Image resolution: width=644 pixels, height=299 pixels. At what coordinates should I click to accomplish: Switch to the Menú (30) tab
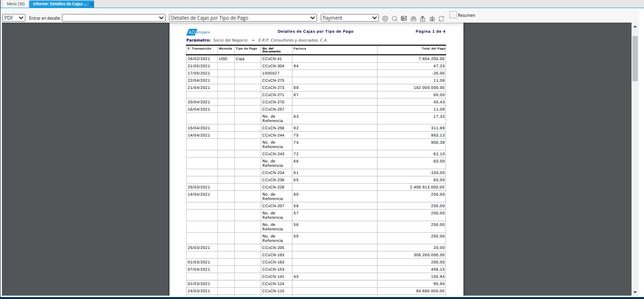pyautogui.click(x=15, y=4)
